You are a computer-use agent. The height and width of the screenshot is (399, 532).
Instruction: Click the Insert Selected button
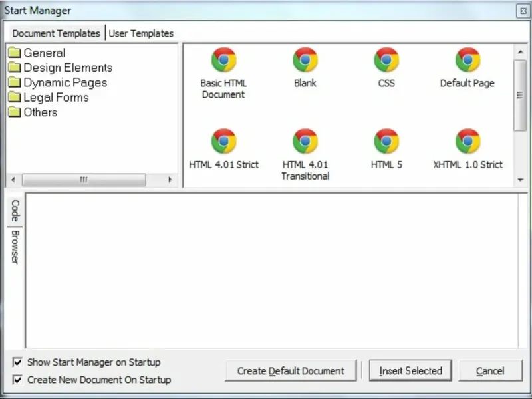click(x=410, y=371)
